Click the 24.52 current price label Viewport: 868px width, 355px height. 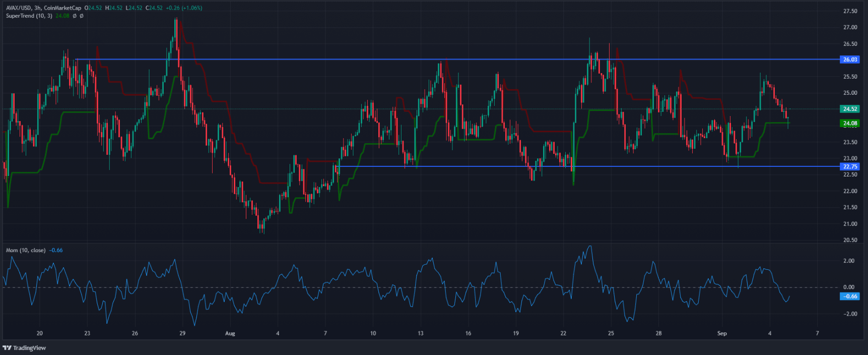tap(850, 109)
